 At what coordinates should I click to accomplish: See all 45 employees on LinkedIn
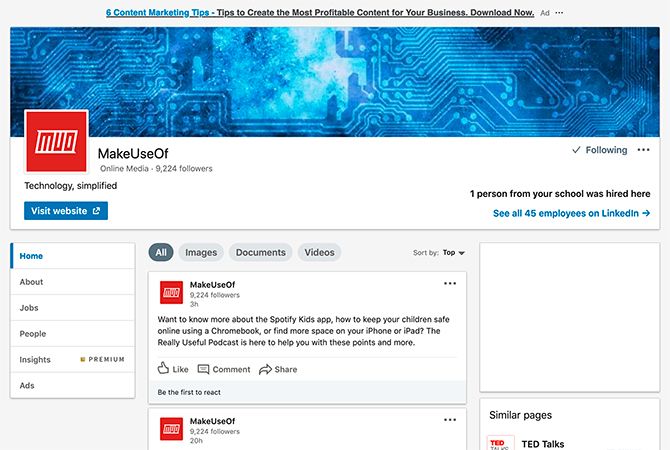click(x=571, y=213)
